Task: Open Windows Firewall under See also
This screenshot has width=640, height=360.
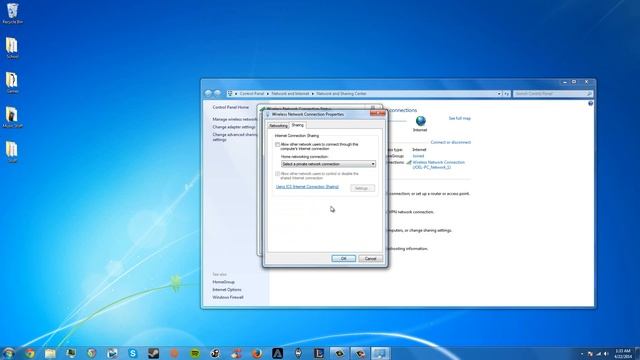Action: 228,297
